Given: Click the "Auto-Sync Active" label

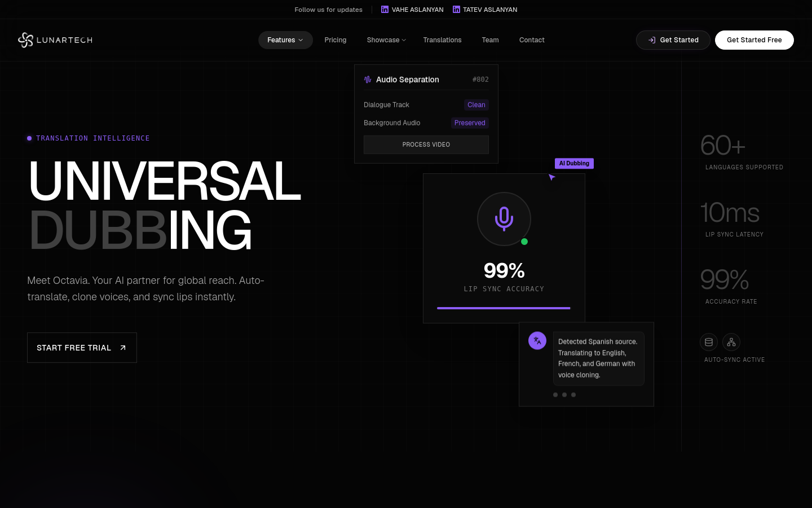Looking at the screenshot, I should pos(735,360).
